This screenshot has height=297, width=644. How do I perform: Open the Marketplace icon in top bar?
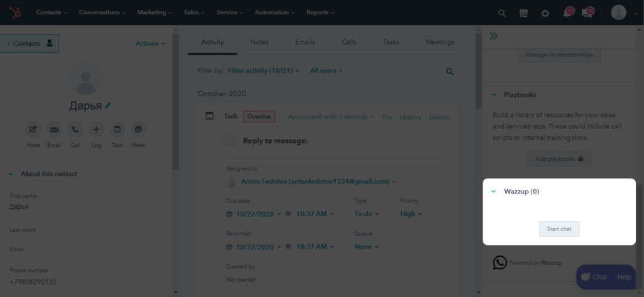coord(523,13)
